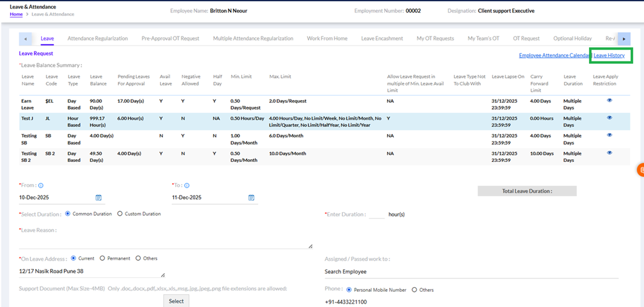644x307 pixels.
Task: Go to Home breadcrumb link
Action: pyautogui.click(x=16, y=14)
